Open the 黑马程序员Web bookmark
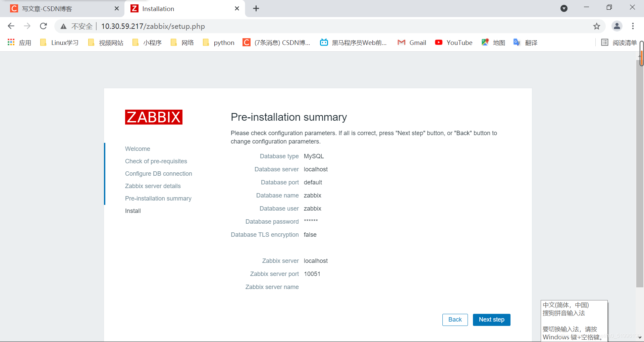644x342 pixels. pos(353,43)
